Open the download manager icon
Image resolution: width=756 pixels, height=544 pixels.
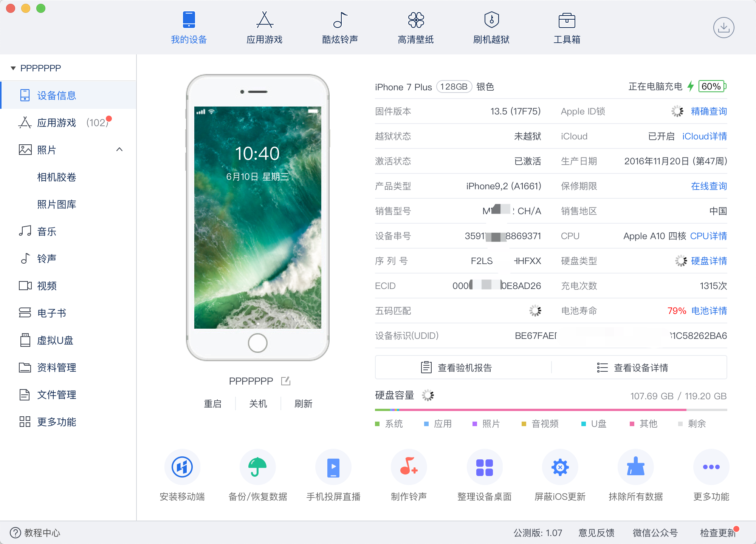coord(723,28)
